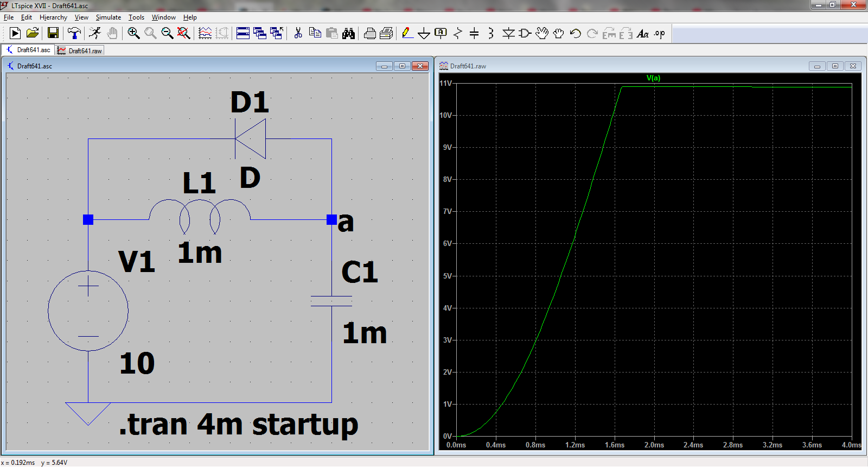Image resolution: width=868 pixels, height=467 pixels.
Task: Click the Find binoculars icon
Action: [348, 33]
